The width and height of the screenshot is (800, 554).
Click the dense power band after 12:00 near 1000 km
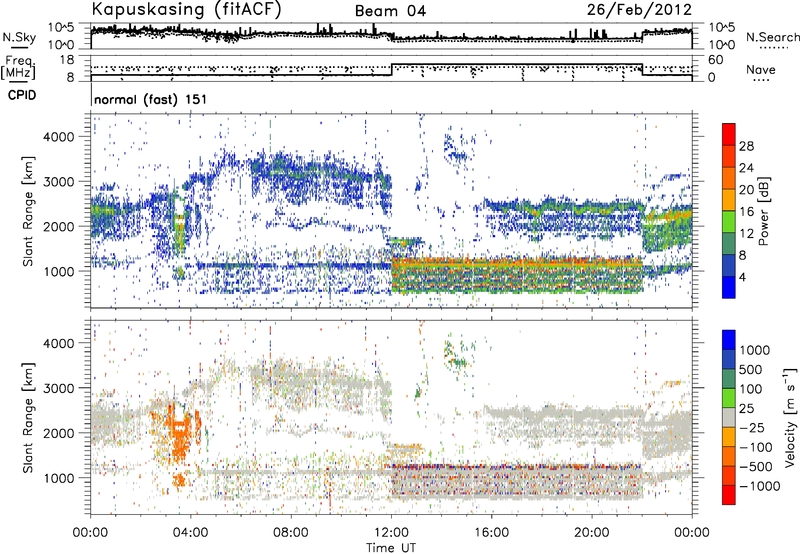point(516,275)
